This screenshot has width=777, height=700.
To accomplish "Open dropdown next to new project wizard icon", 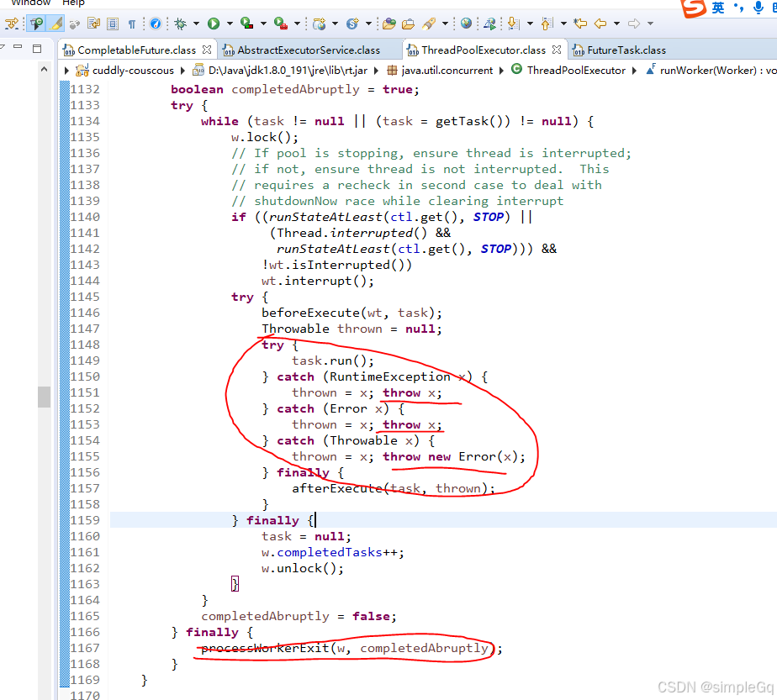I will [335, 24].
